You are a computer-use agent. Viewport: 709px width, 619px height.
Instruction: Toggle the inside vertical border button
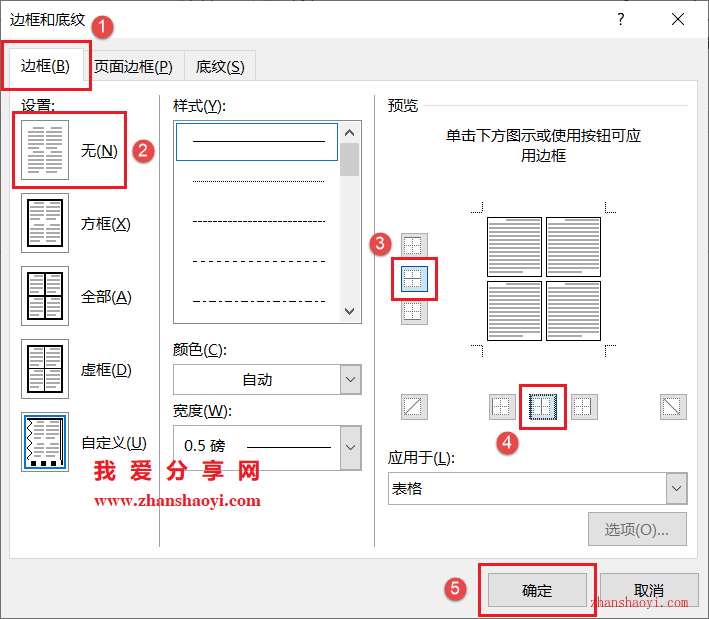(x=543, y=407)
